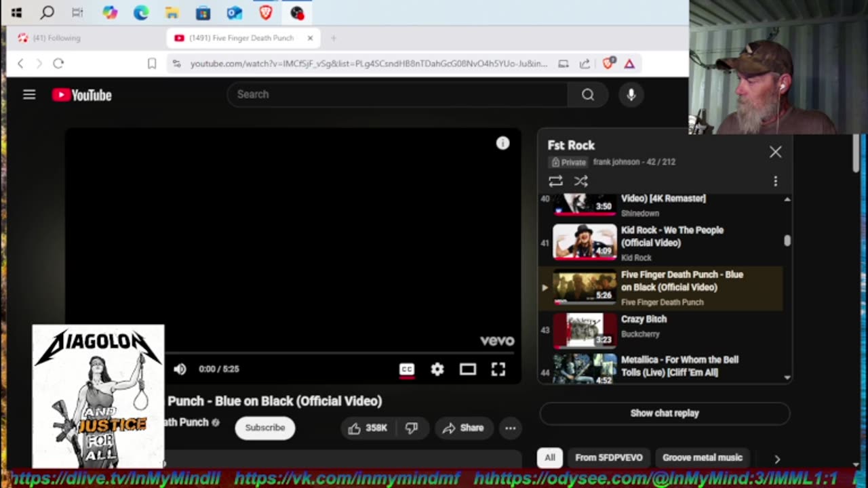Open the Microsoft Store from the taskbar

point(203,12)
